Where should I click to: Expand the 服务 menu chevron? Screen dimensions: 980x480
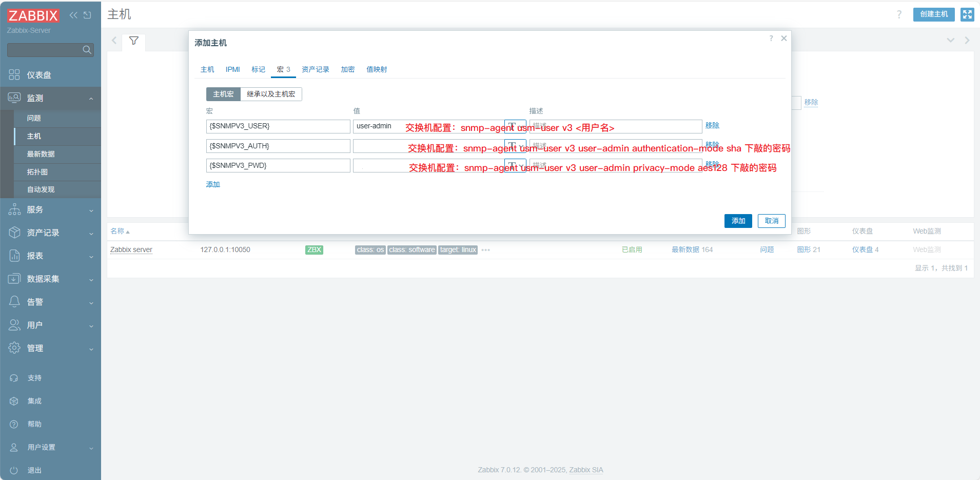click(x=91, y=210)
